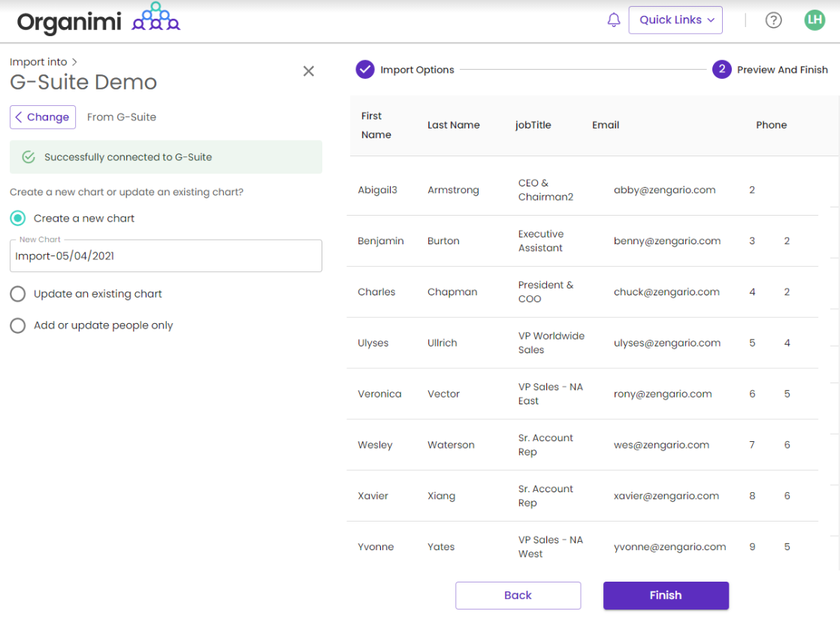Viewport: 840px width, 617px height.
Task: Select Create a new chart radio
Action: [18, 219]
